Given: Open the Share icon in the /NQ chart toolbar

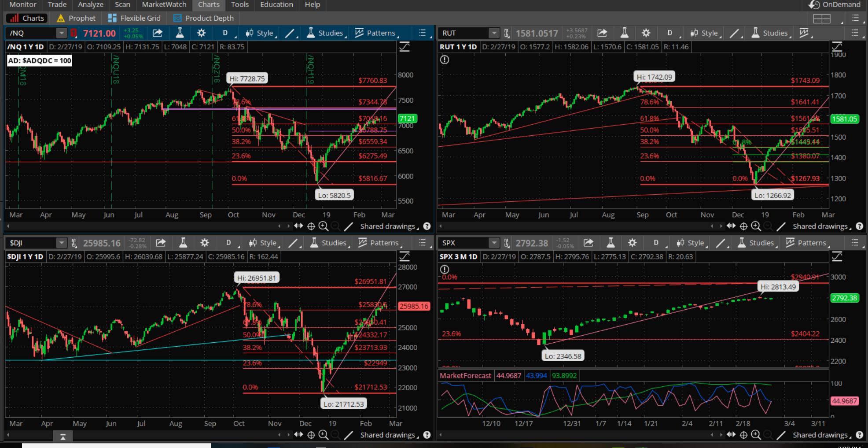Looking at the screenshot, I should [158, 33].
